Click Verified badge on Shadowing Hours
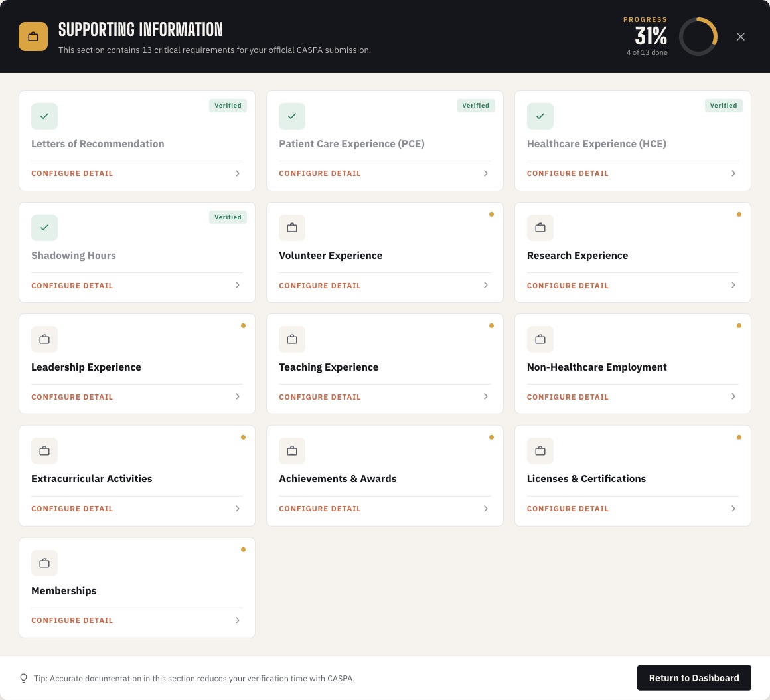 (x=228, y=217)
